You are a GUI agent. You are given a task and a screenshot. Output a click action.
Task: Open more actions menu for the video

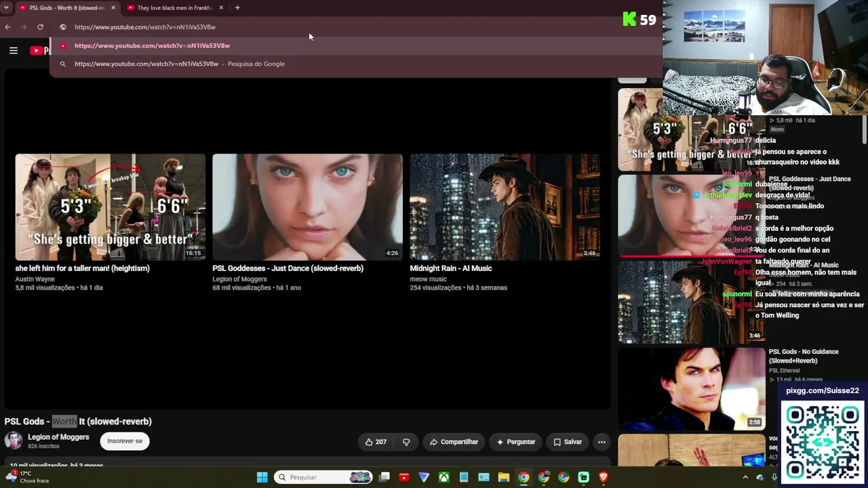[601, 442]
